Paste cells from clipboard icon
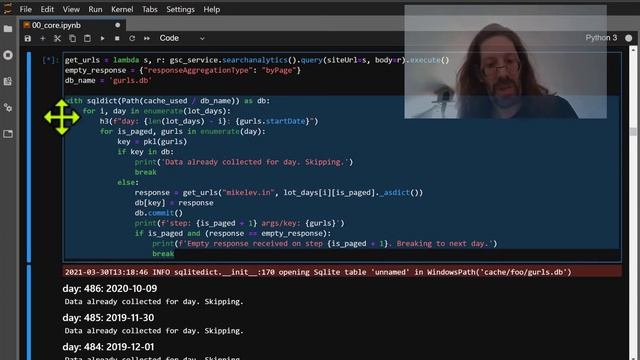 87,38
